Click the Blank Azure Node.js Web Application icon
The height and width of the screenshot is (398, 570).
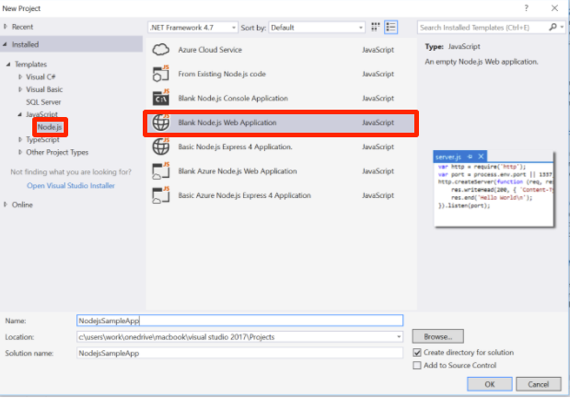161,171
